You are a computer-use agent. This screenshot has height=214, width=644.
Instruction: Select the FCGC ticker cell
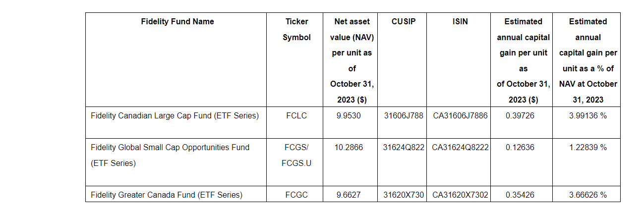tap(296, 195)
